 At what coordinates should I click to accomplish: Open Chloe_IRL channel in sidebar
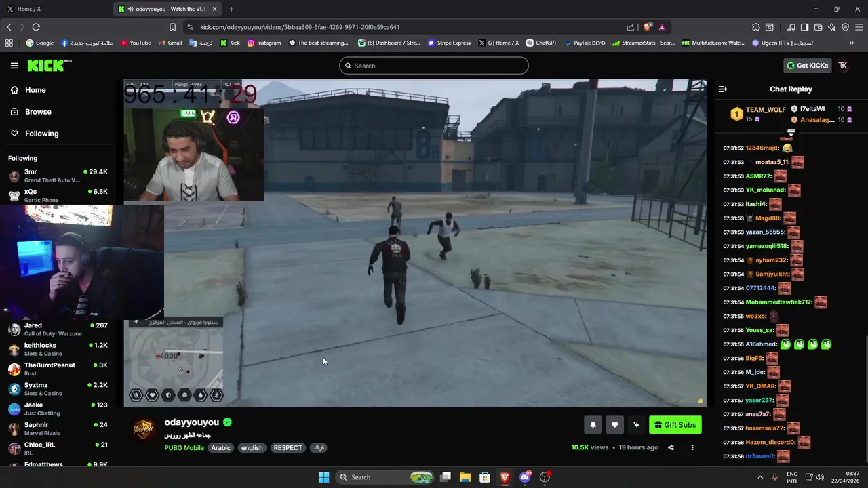pos(58,448)
